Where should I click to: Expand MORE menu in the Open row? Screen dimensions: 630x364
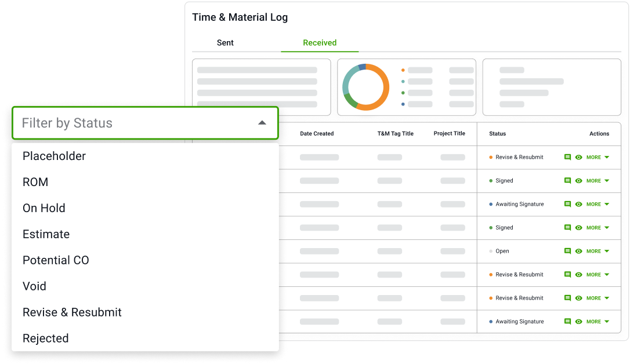(x=598, y=251)
